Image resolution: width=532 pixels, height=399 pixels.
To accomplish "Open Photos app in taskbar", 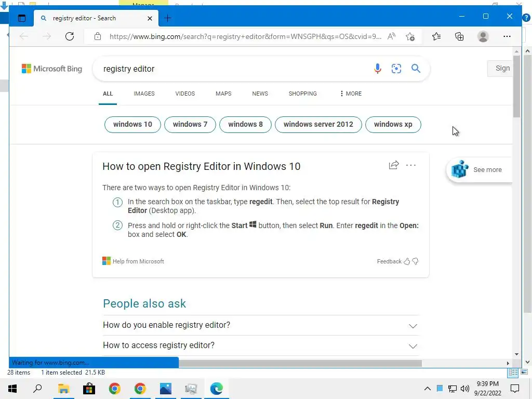I will click(166, 389).
